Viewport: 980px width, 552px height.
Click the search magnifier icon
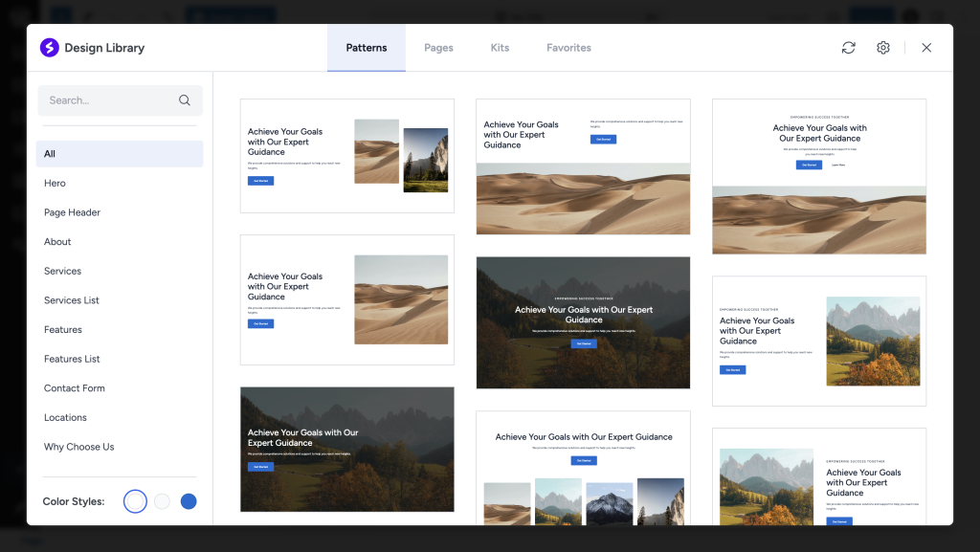pyautogui.click(x=184, y=100)
